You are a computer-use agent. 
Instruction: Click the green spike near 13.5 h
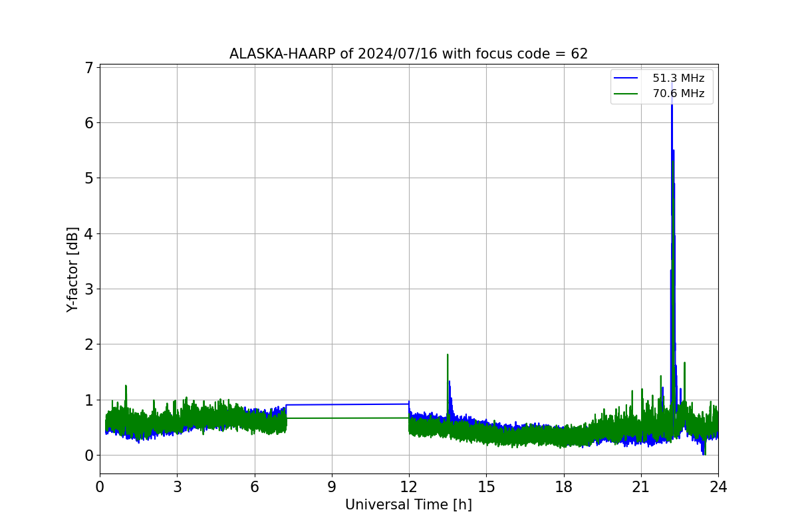coord(448,386)
